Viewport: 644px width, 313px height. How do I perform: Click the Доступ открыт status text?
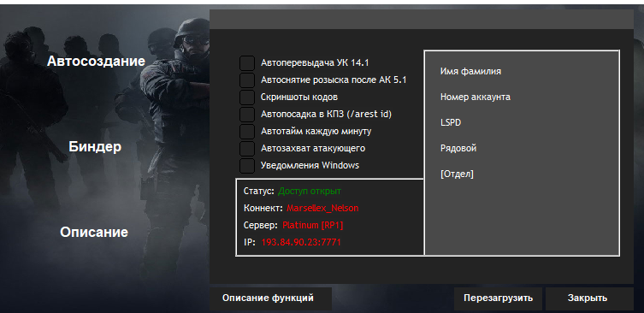click(x=310, y=191)
